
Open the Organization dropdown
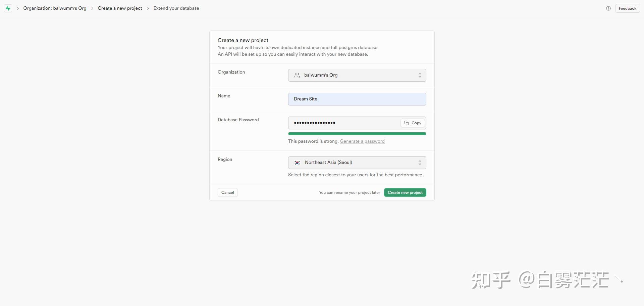click(357, 75)
